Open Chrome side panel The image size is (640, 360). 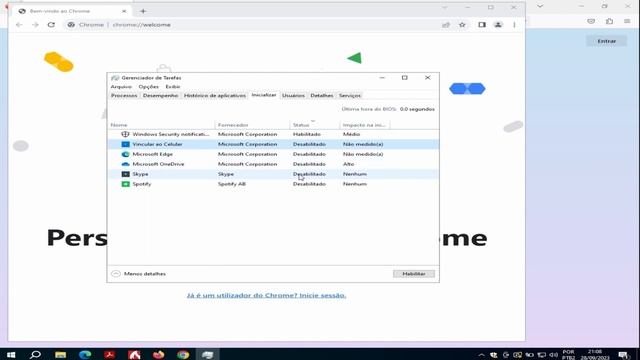pos(482,24)
